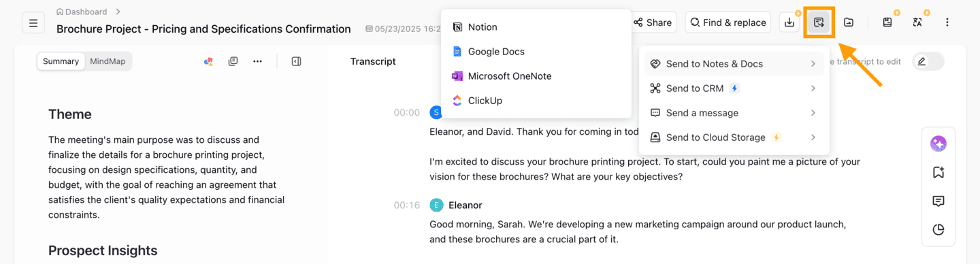The image size is (980, 264).
Task: Click the Share button
Action: [653, 22]
